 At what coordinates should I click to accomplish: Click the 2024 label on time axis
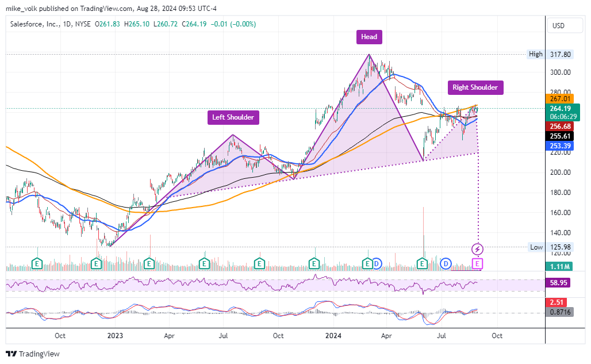(333, 336)
